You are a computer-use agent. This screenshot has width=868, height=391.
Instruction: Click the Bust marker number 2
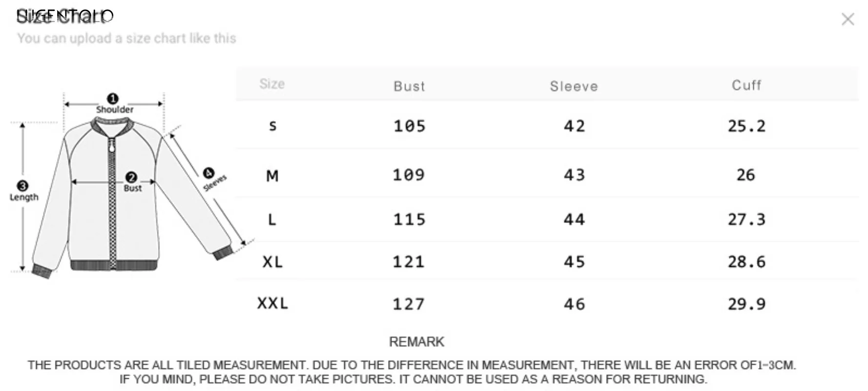click(x=131, y=177)
